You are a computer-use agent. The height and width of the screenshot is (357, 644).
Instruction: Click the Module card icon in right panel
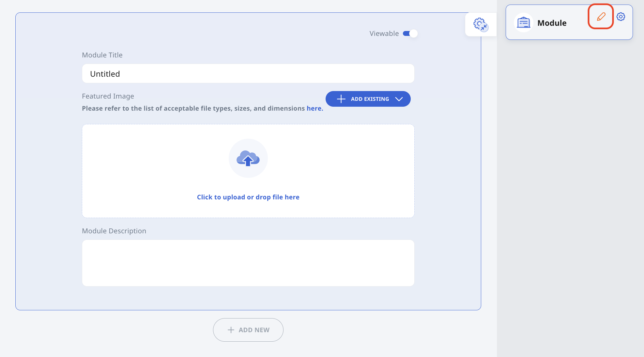click(x=523, y=22)
